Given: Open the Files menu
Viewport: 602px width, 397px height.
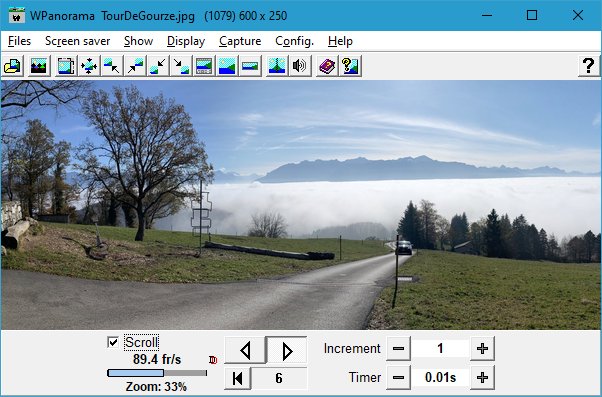Looking at the screenshot, I should (19, 41).
